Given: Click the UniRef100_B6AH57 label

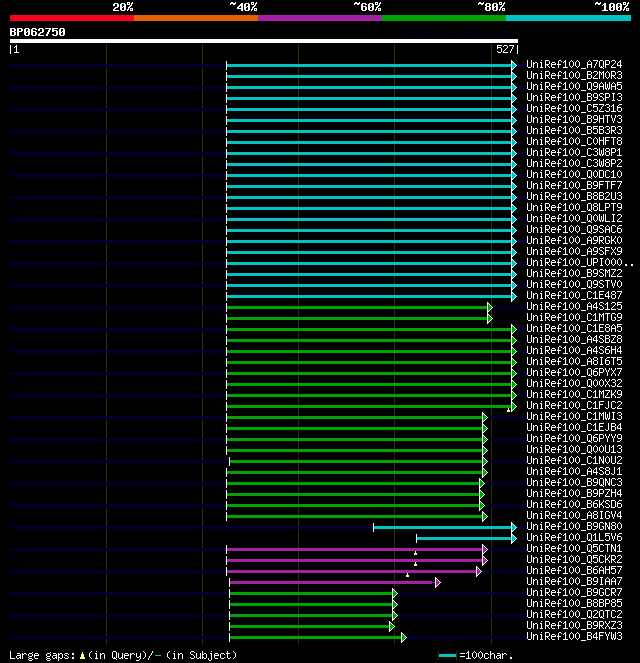Looking at the screenshot, I should (574, 570).
